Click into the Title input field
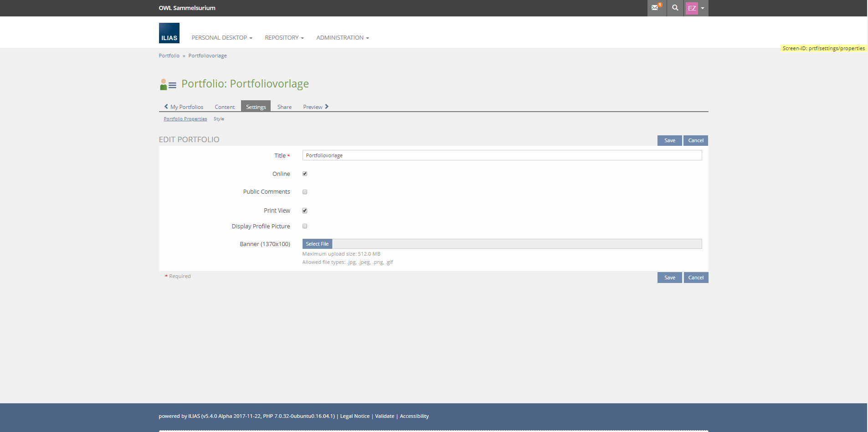 click(x=502, y=155)
